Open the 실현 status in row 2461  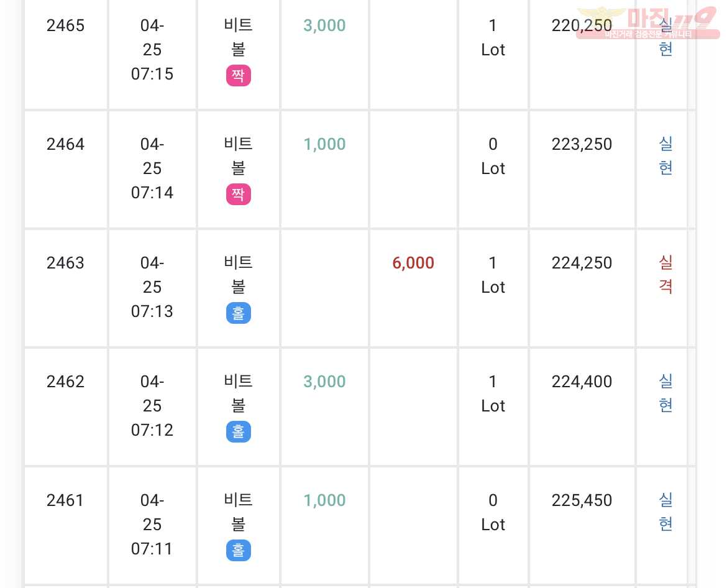pyautogui.click(x=666, y=512)
